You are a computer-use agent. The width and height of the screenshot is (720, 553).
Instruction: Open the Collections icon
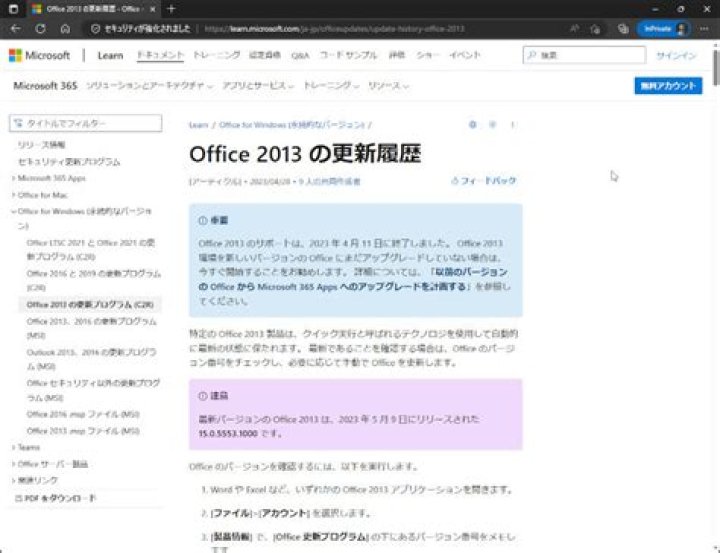point(623,28)
